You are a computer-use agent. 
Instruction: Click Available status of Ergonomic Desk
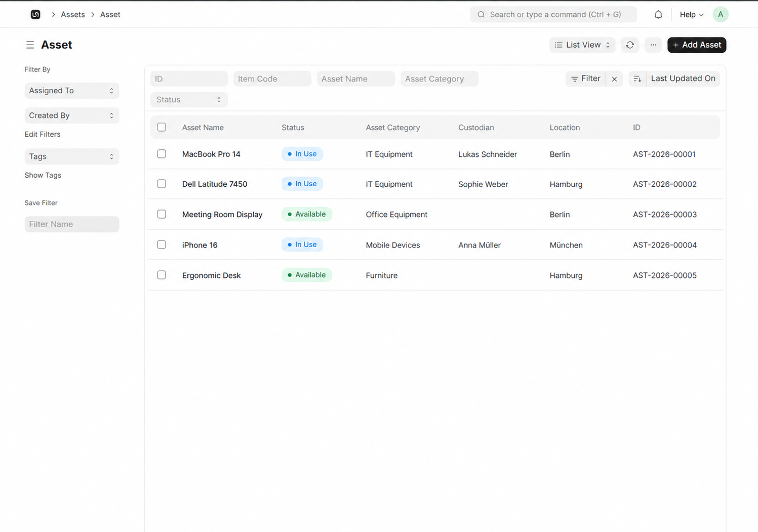point(307,275)
